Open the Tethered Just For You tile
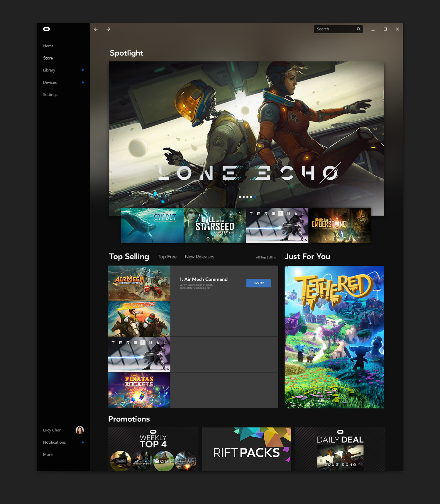The image size is (440, 504). click(x=334, y=337)
